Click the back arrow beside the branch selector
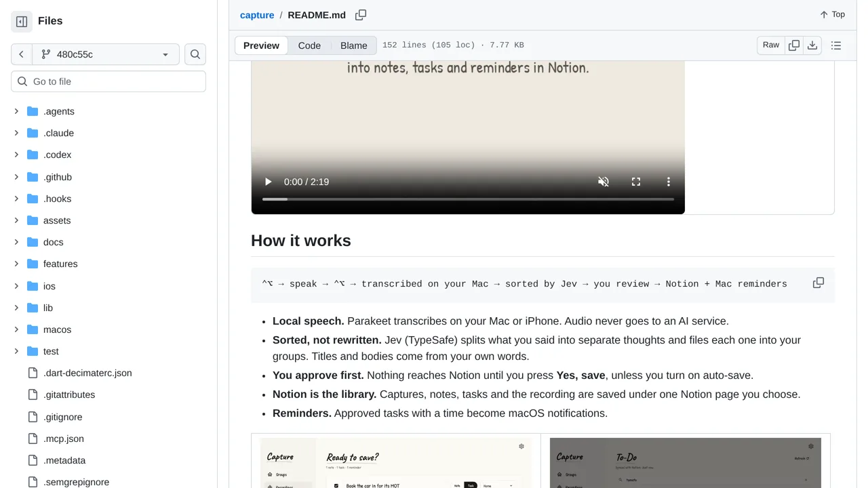Screen dimensions: 868x488 point(21,54)
